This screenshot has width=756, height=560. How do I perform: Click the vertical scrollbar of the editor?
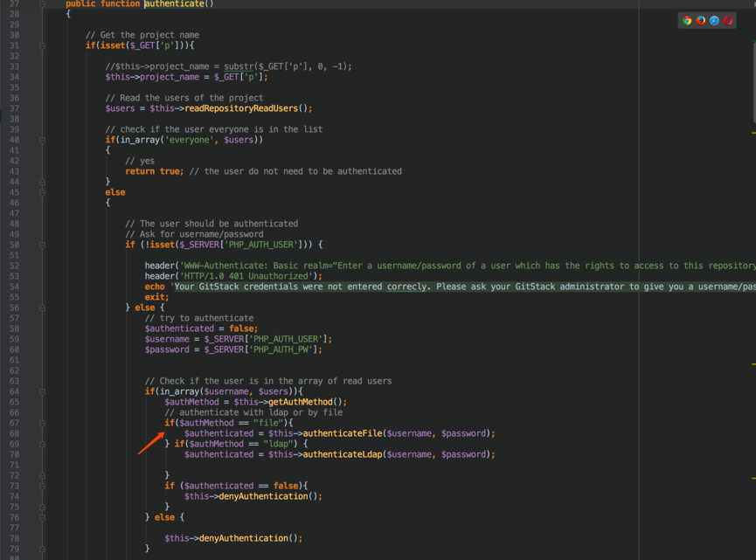753,82
